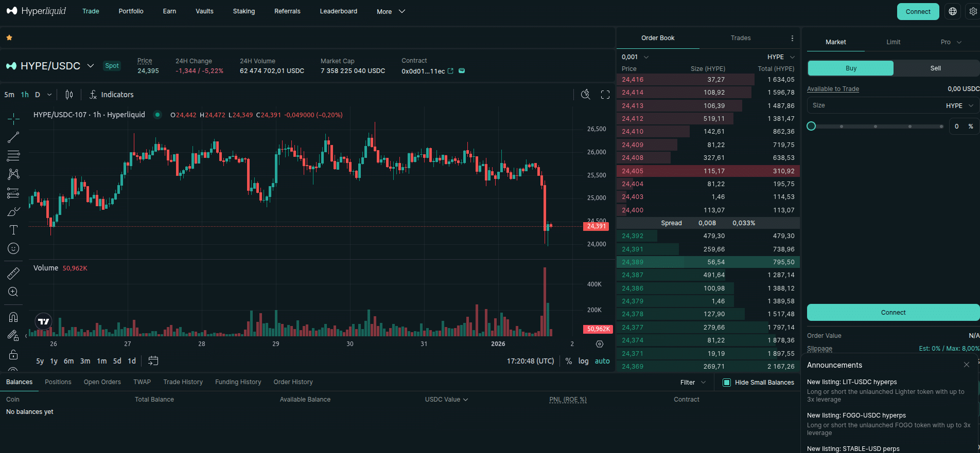Expand the HYPE/USDC pair selector
The height and width of the screenshot is (453, 980).
pos(91,66)
